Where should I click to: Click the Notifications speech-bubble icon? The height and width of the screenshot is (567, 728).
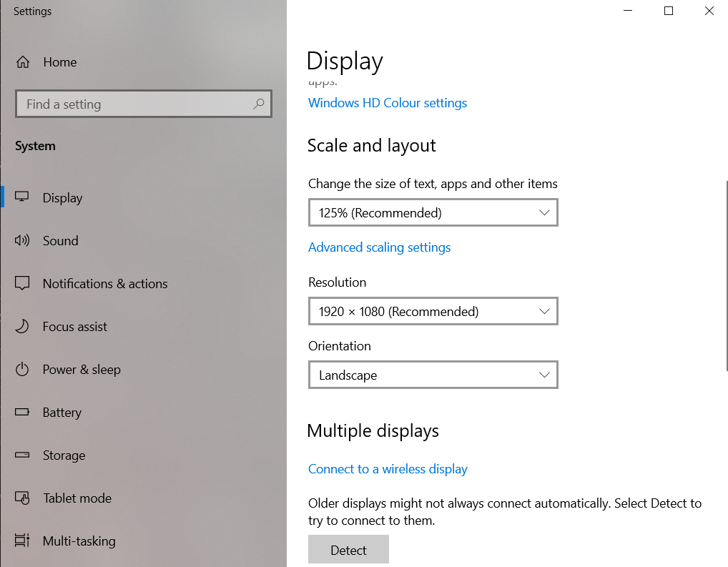[x=22, y=283]
